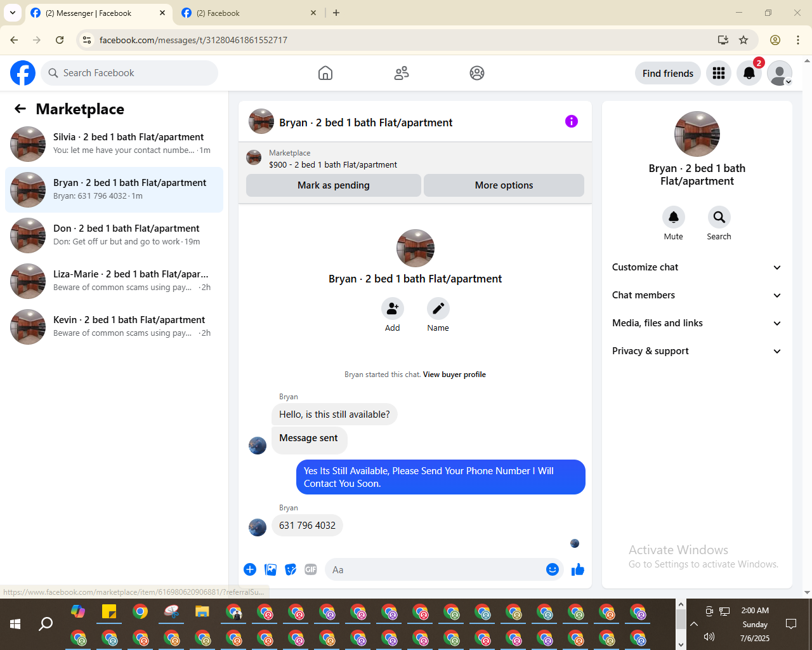The width and height of the screenshot is (812, 650).
Task: Expand Privacy & support section
Action: point(697,351)
